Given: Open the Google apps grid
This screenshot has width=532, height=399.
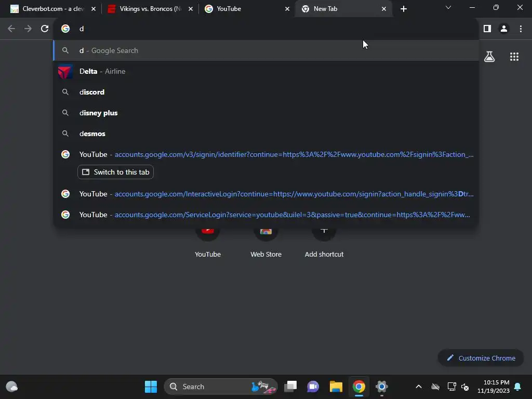Looking at the screenshot, I should tap(514, 57).
